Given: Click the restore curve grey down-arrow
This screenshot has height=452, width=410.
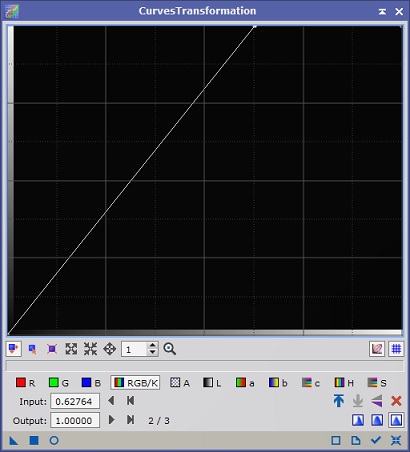Looking at the screenshot, I should 358,401.
